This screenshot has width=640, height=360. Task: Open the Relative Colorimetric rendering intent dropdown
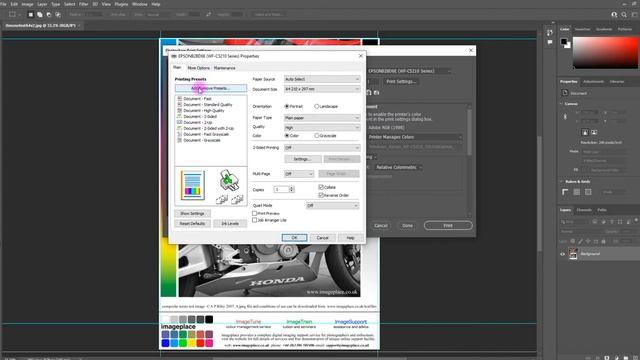398,167
